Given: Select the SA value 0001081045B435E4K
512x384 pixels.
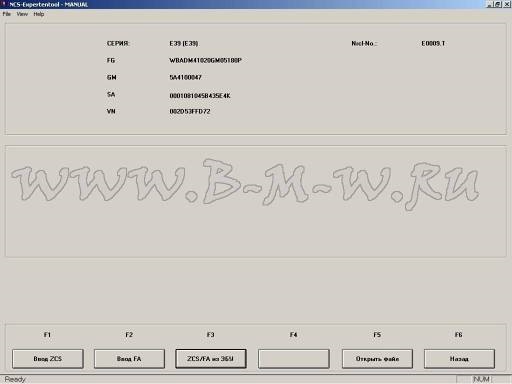Looking at the screenshot, I should click(x=200, y=96).
